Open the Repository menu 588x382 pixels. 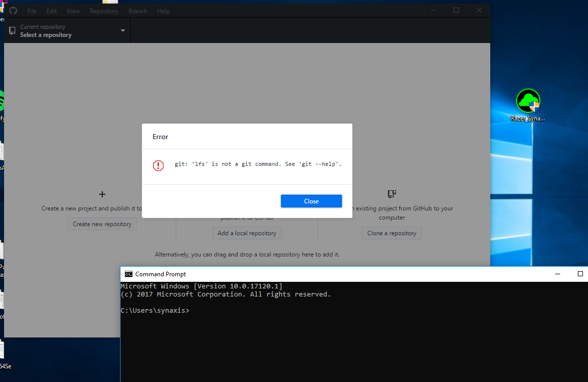[104, 11]
